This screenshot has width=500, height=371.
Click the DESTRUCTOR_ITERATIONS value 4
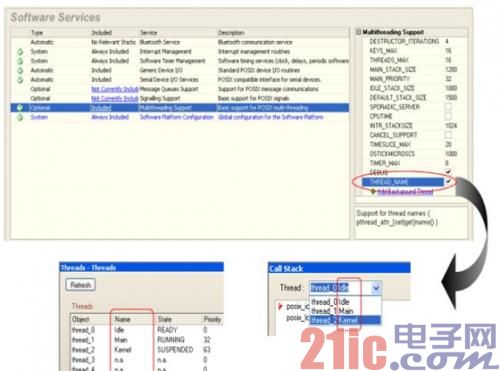point(447,41)
